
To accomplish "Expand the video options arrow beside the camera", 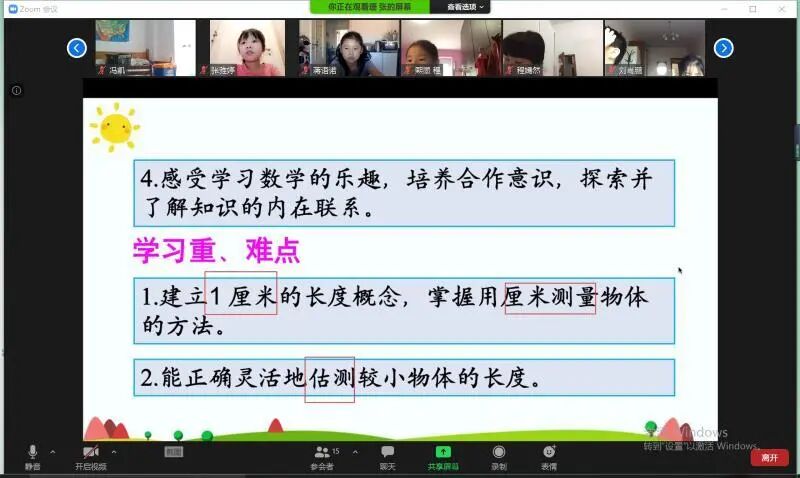I will click(x=114, y=452).
